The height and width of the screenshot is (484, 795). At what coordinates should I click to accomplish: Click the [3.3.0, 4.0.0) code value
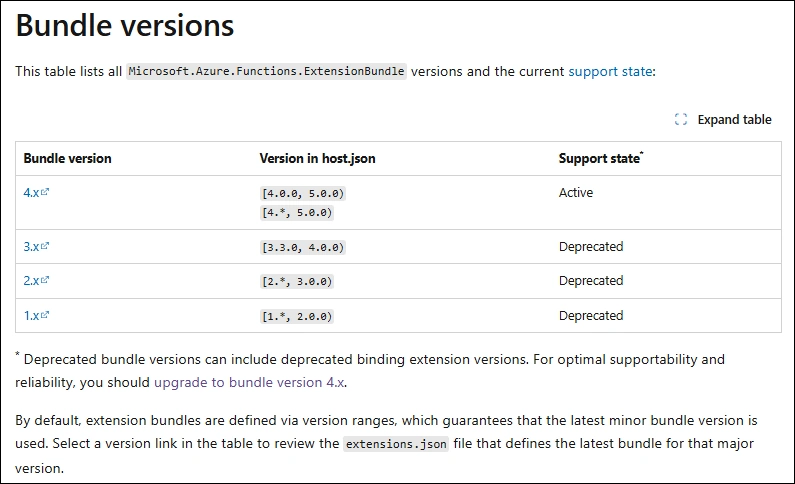[303, 247]
